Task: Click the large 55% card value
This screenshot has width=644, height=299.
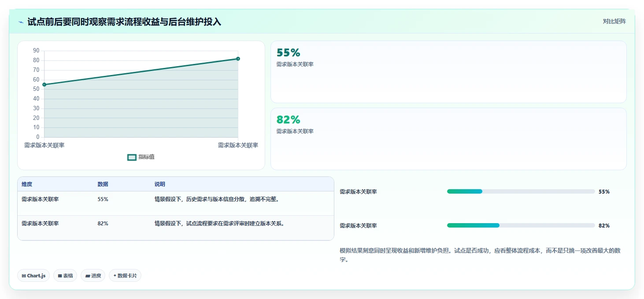Action: pyautogui.click(x=288, y=53)
